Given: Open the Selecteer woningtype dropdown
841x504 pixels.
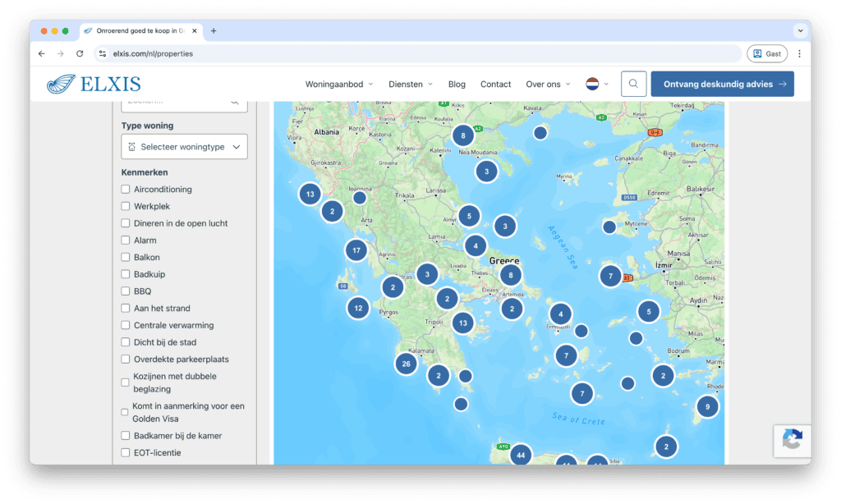Looking at the screenshot, I should (184, 147).
